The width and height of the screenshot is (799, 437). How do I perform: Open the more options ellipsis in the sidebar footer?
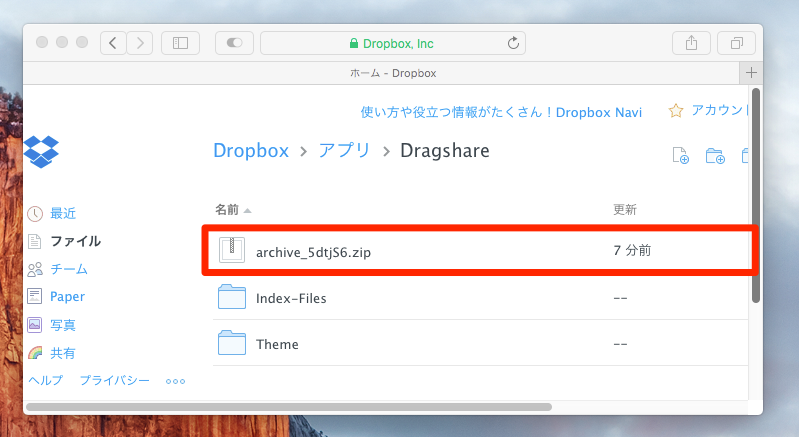(176, 381)
